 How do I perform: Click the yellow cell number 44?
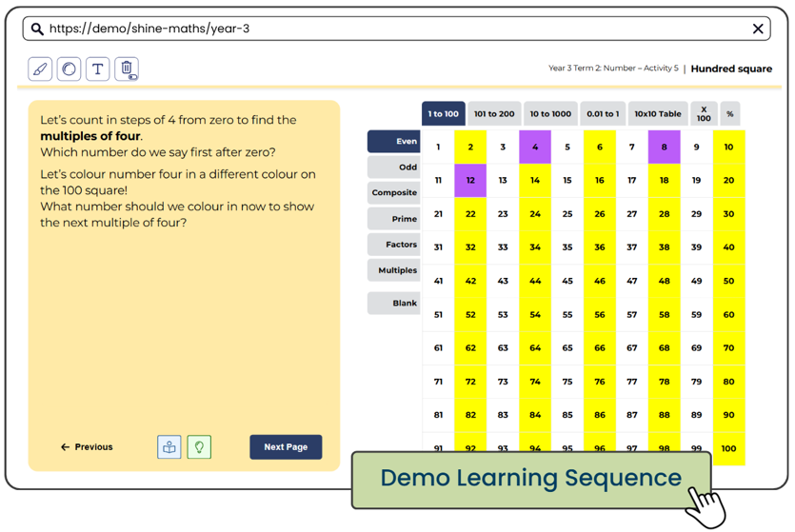click(535, 281)
